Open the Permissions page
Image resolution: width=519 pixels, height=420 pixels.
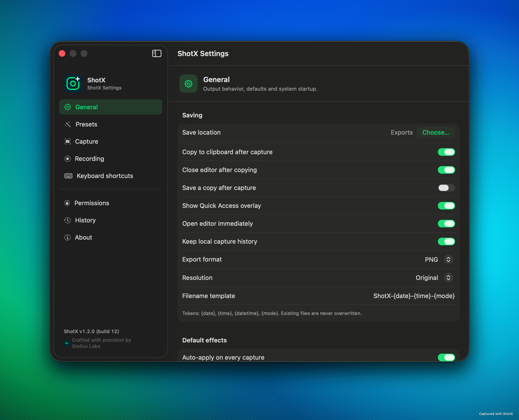point(110,203)
